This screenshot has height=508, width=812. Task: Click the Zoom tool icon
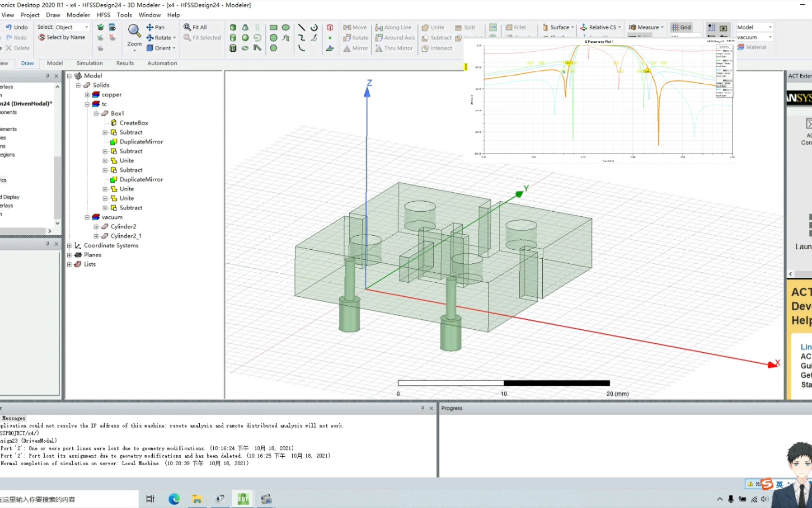(x=134, y=31)
